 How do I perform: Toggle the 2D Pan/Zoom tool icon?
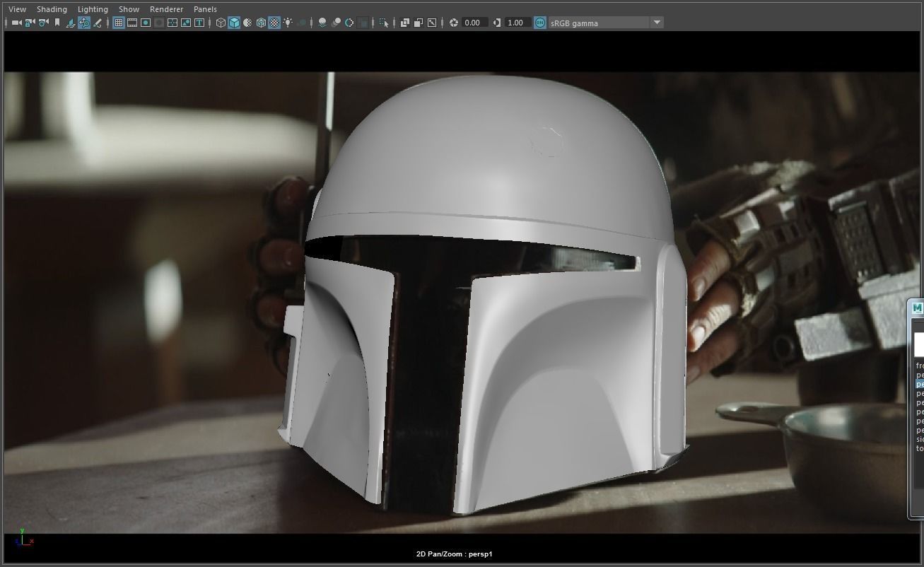(84, 23)
